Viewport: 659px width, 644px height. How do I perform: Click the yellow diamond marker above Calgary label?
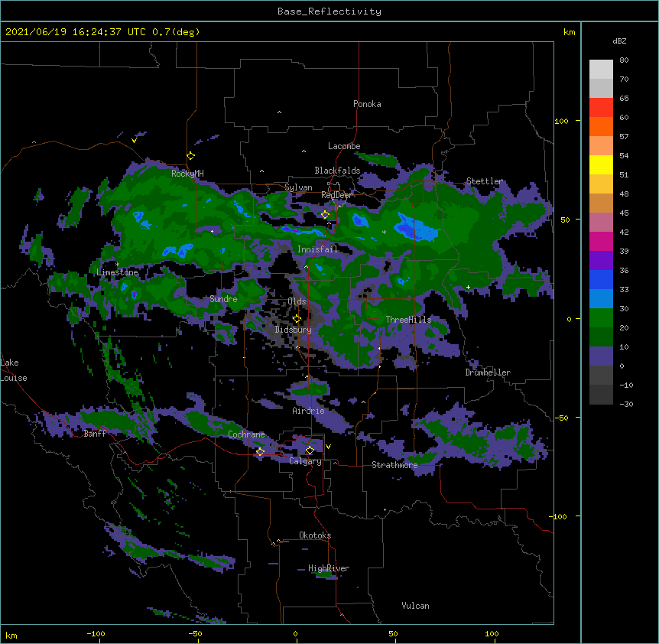pyautogui.click(x=310, y=450)
